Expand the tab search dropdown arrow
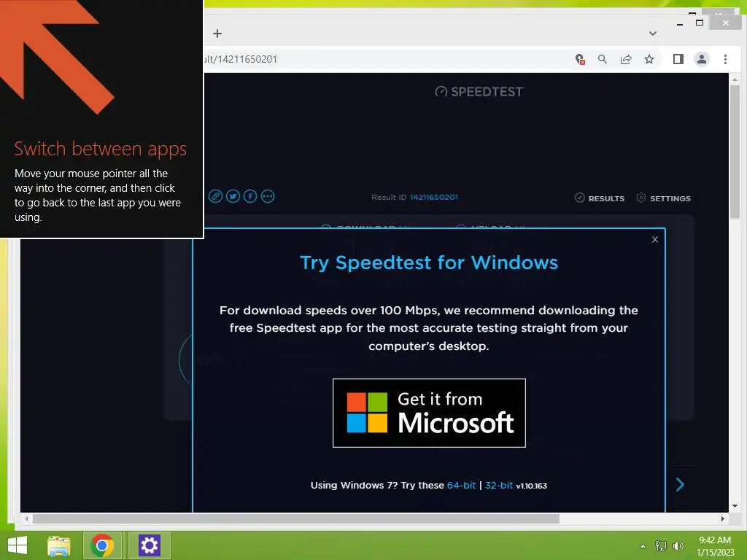 pyautogui.click(x=653, y=34)
